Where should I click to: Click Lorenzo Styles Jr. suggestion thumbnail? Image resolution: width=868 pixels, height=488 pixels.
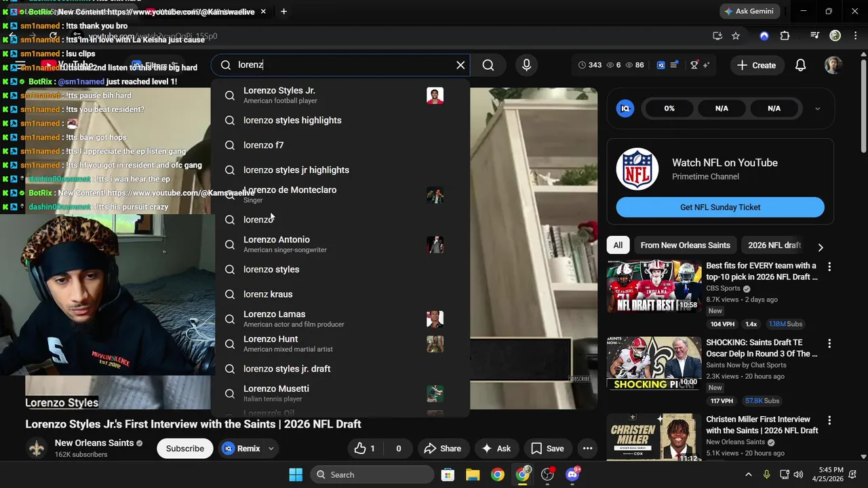(435, 96)
